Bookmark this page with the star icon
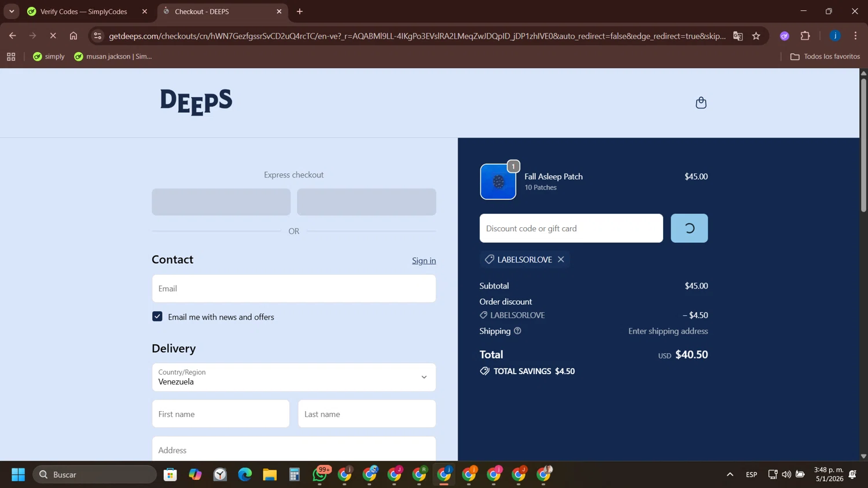The height and width of the screenshot is (488, 868). 756,36
